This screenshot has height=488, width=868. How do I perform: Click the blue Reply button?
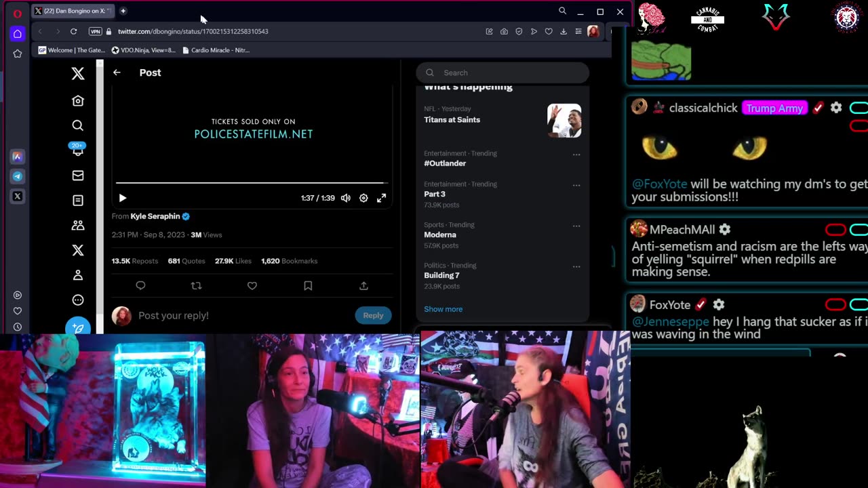pos(373,315)
